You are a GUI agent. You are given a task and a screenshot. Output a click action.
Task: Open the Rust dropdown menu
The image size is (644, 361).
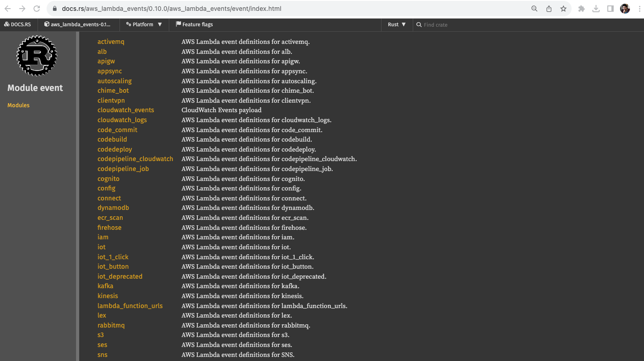396,24
